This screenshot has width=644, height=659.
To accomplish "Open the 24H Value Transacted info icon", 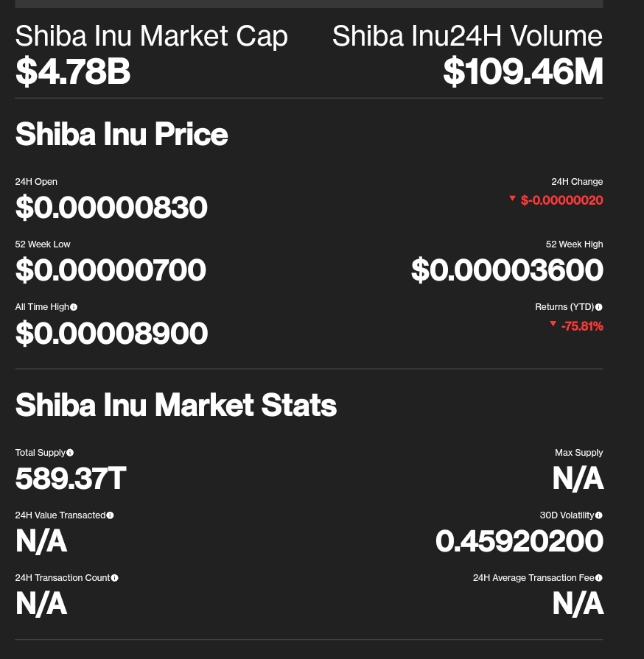I will [x=111, y=515].
